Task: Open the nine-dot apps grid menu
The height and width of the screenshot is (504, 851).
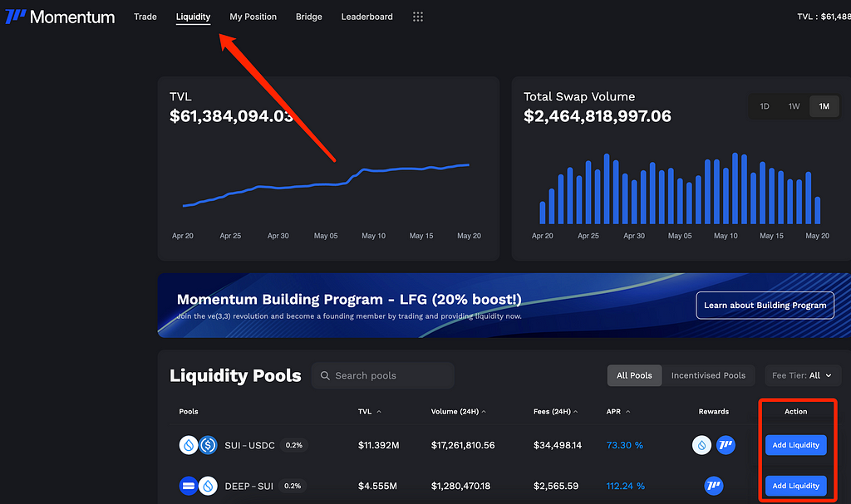Action: click(417, 17)
